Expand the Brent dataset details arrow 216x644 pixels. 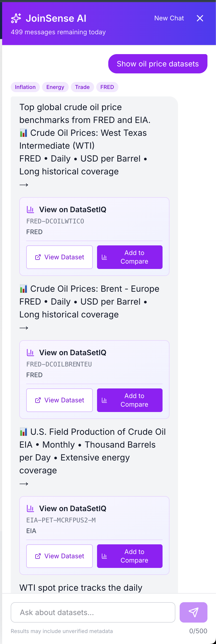tap(24, 327)
